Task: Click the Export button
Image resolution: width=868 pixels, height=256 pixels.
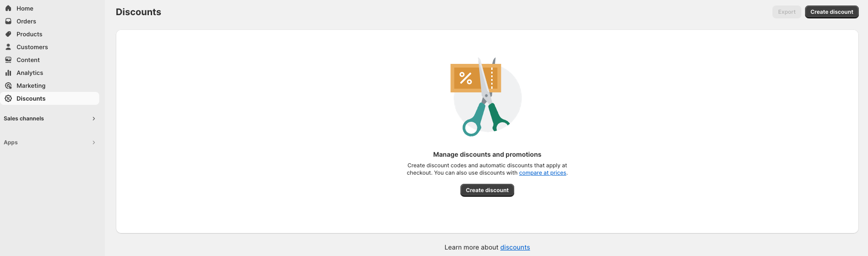Action: 787,12
